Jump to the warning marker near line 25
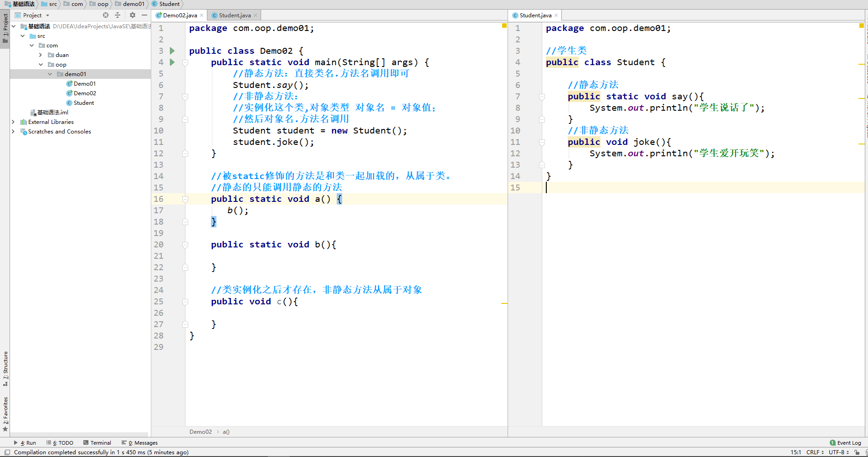 504,303
